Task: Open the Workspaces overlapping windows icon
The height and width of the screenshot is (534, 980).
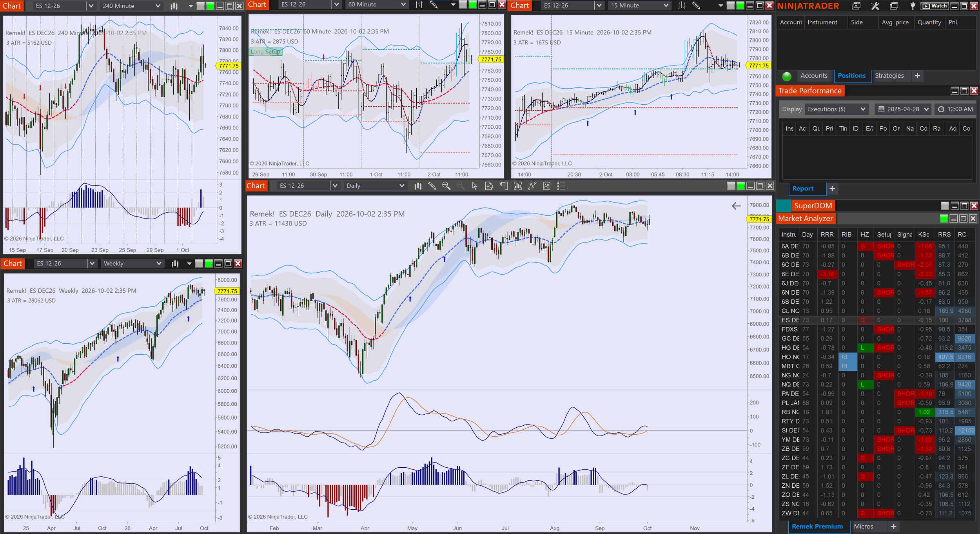Action: (x=894, y=6)
